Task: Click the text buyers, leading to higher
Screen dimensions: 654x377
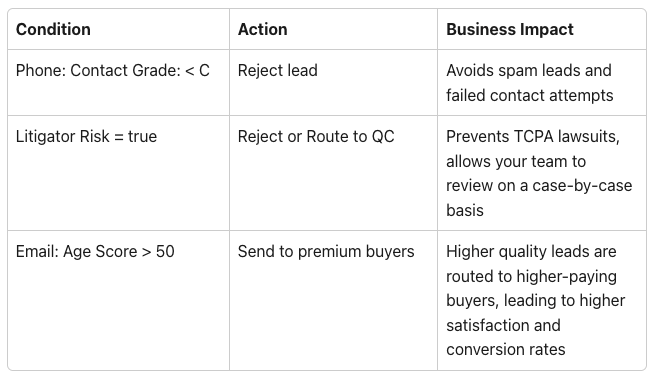Action: pyautogui.click(x=536, y=301)
